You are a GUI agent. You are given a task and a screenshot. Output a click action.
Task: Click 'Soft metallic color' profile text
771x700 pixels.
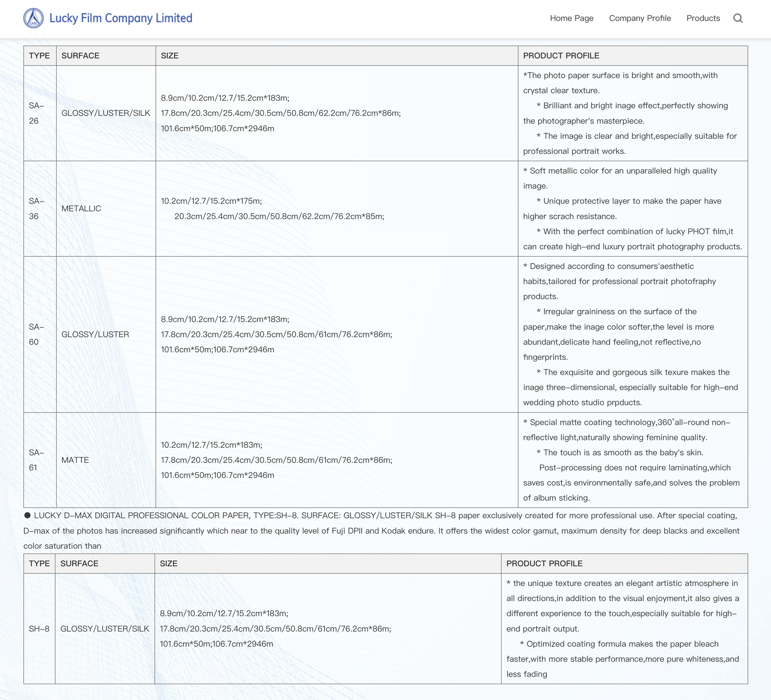coord(620,178)
